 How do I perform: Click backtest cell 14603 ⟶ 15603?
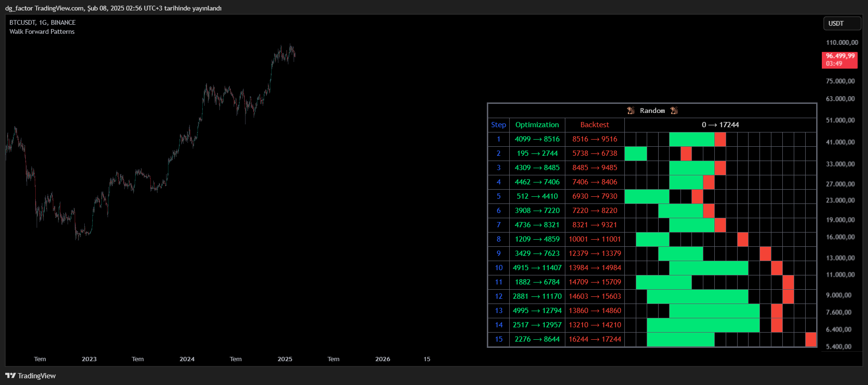point(594,296)
